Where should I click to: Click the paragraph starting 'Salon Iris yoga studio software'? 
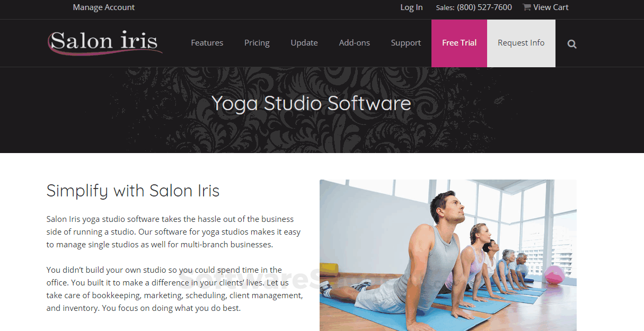[x=173, y=232]
